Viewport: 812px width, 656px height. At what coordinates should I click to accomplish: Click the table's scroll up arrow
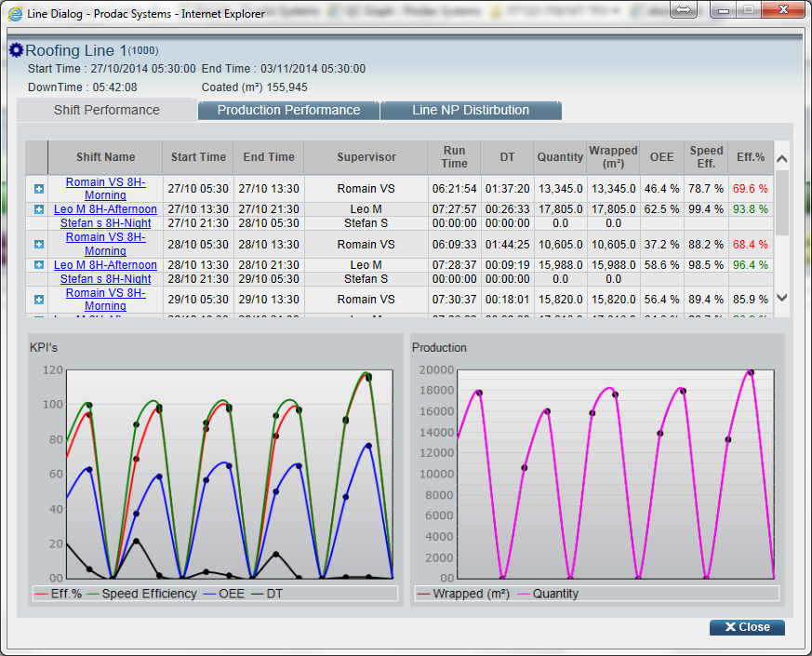tap(781, 158)
